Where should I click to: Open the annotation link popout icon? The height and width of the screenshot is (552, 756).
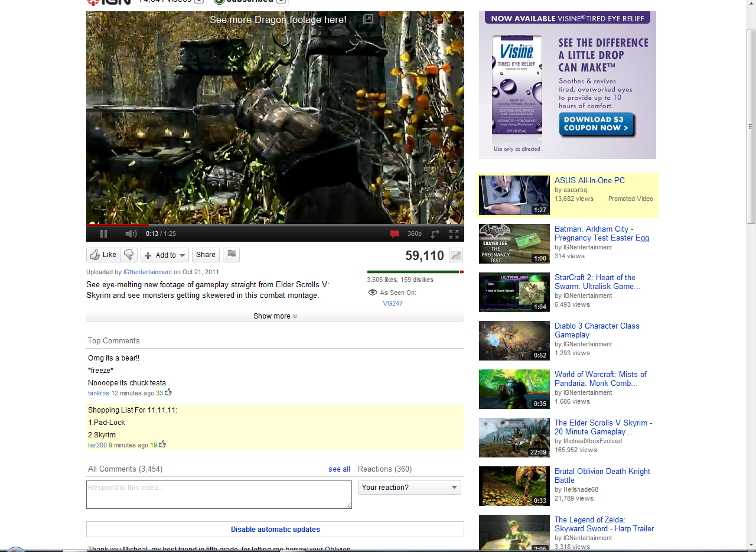pyautogui.click(x=368, y=20)
